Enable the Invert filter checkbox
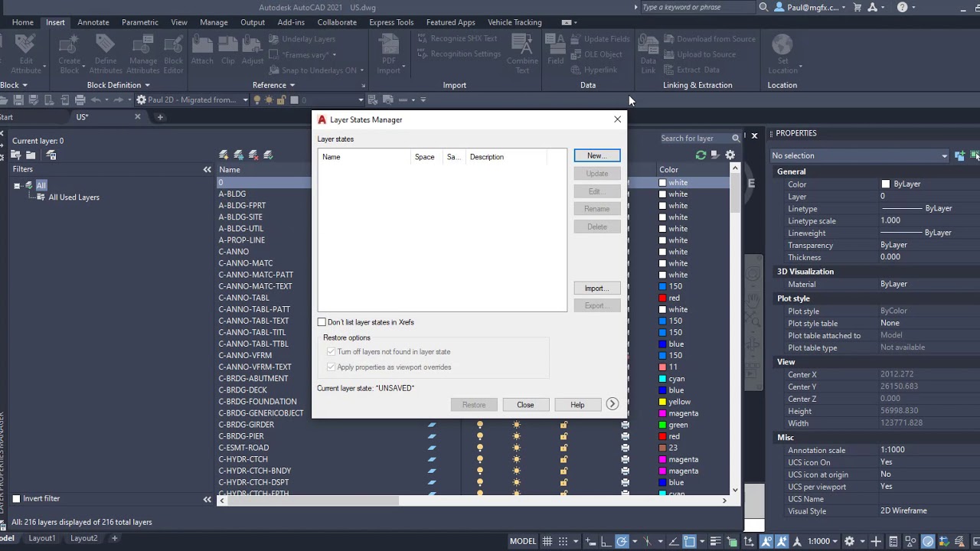This screenshot has width=980, height=551. 16,498
